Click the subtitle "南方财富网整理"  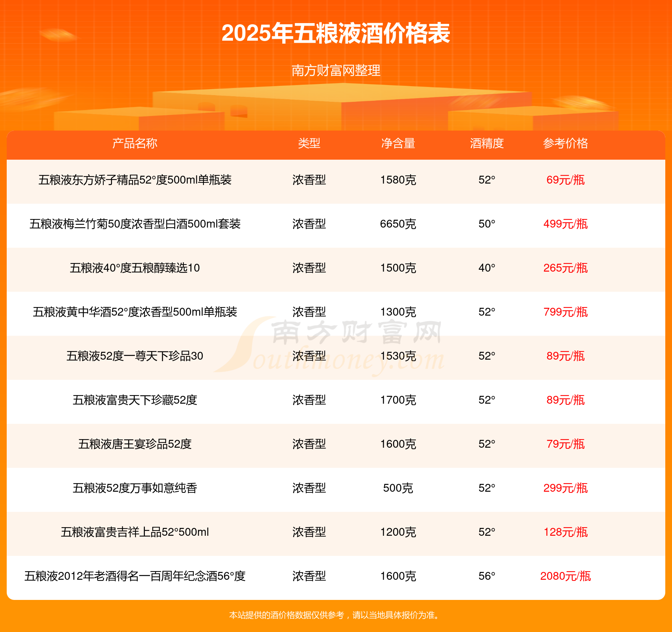336,71
